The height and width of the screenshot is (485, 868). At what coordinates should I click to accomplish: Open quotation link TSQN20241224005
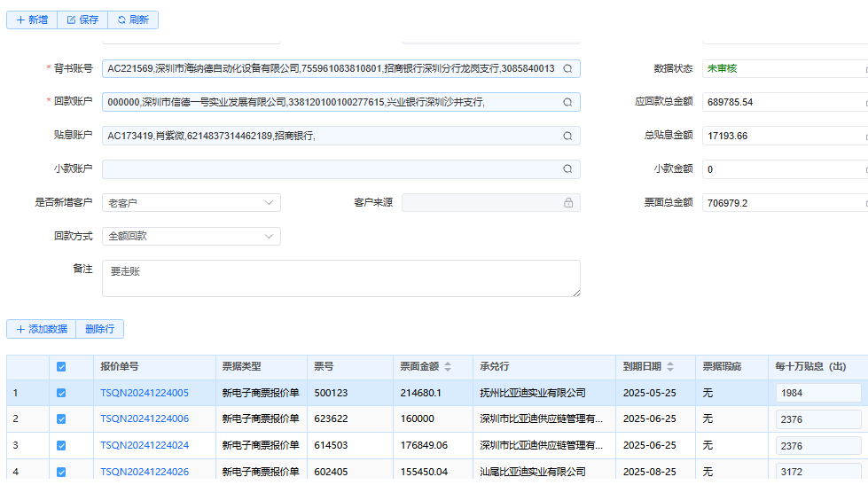145,393
